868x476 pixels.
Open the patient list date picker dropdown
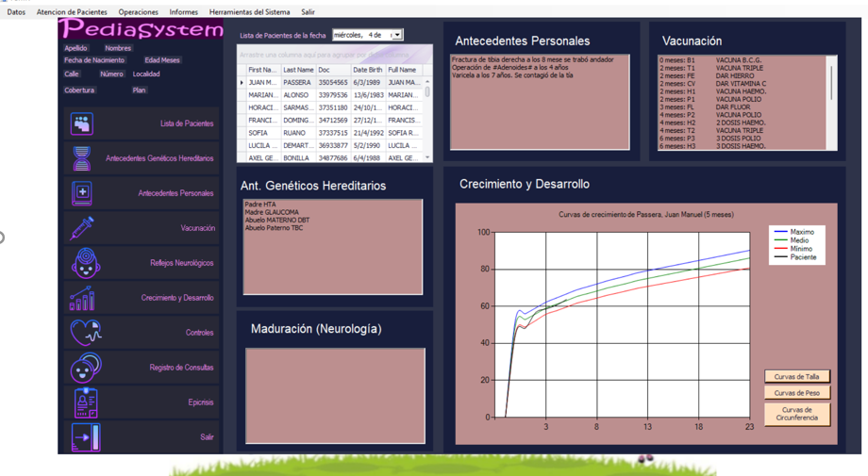coord(396,35)
